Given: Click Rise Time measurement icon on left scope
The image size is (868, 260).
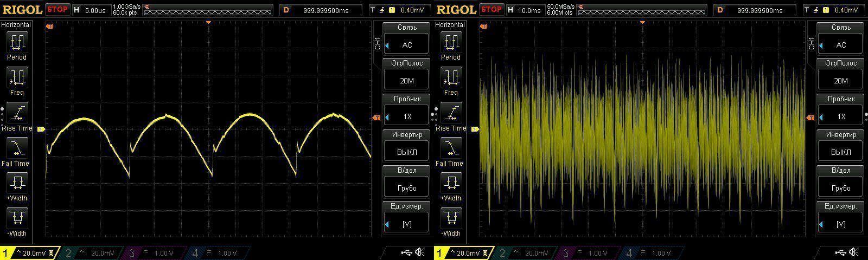Looking at the screenshot, I should click(17, 113).
